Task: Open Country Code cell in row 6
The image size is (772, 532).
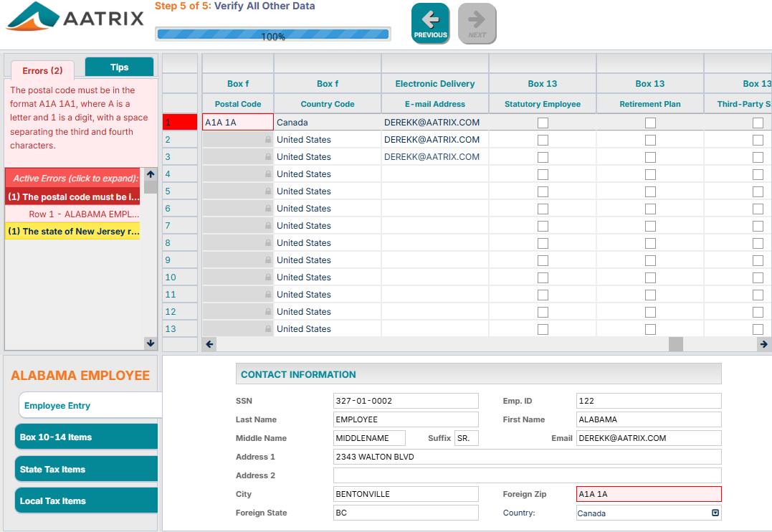Action: click(328, 209)
